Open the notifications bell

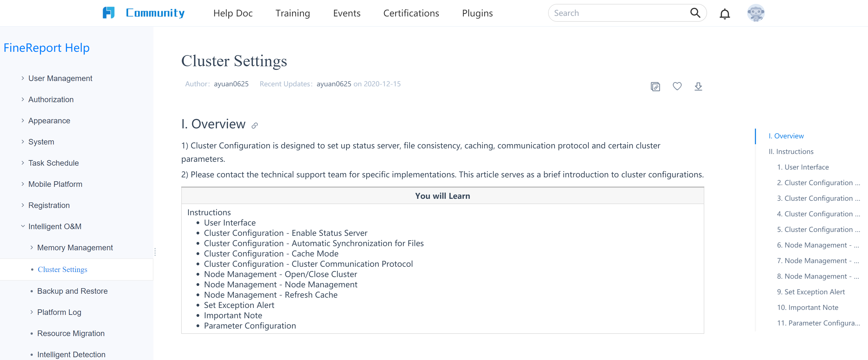(725, 13)
